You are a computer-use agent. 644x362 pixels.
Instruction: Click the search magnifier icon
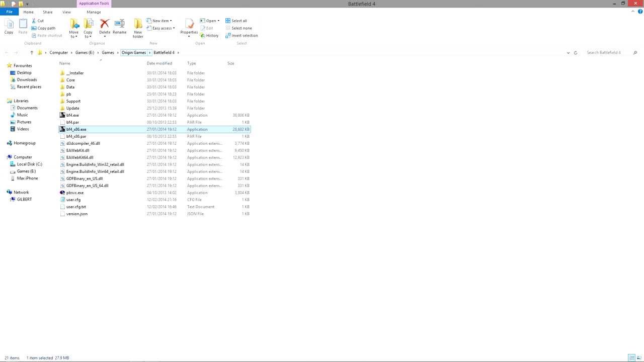(x=635, y=52)
